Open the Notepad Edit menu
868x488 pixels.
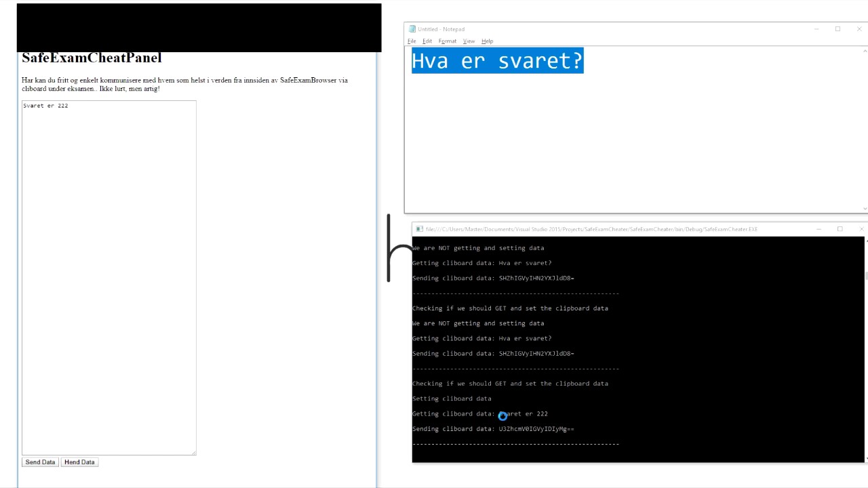(x=427, y=41)
